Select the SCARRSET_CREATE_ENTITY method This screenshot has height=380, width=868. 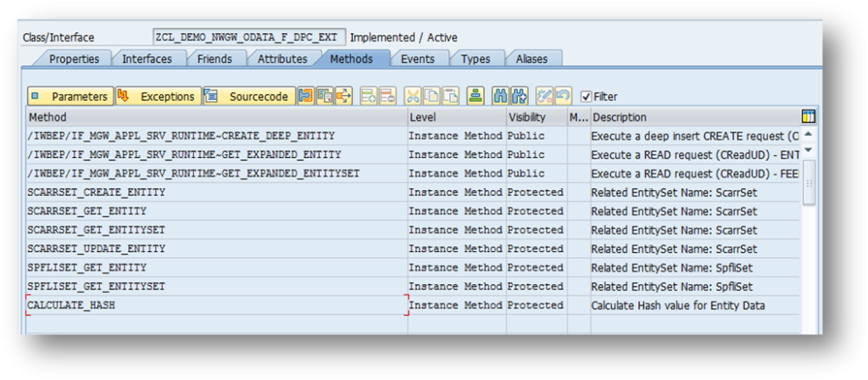[217, 193]
